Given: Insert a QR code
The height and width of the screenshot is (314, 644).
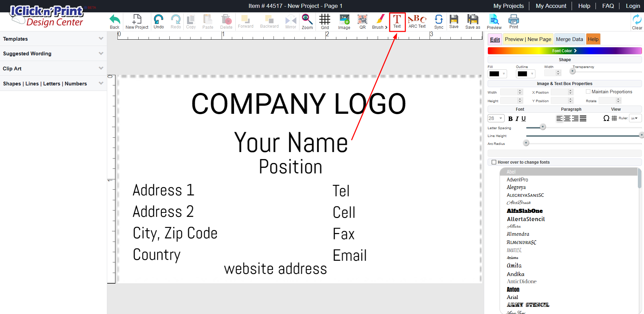Looking at the screenshot, I should (362, 21).
